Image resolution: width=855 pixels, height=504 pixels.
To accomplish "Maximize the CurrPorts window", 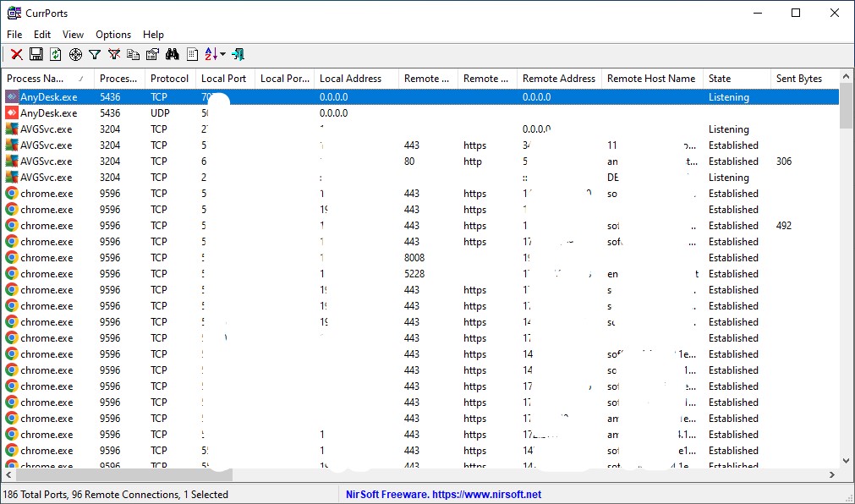I will pos(796,13).
